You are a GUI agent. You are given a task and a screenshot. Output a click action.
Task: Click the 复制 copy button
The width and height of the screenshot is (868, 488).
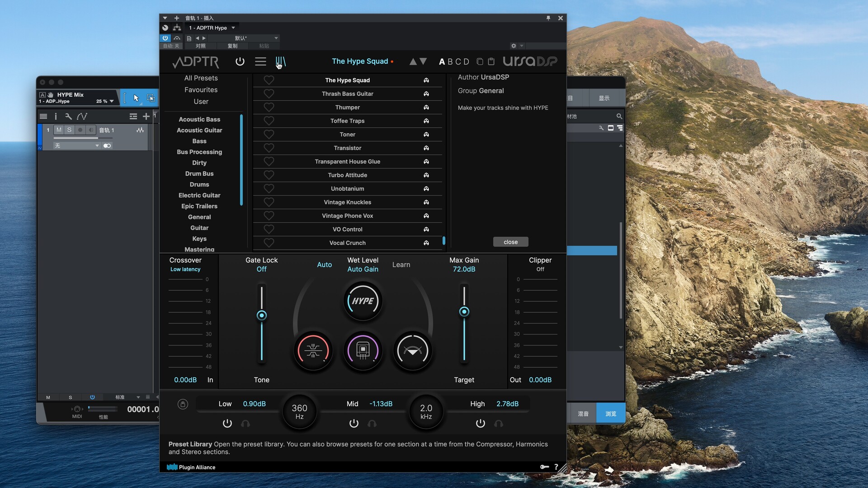232,46
